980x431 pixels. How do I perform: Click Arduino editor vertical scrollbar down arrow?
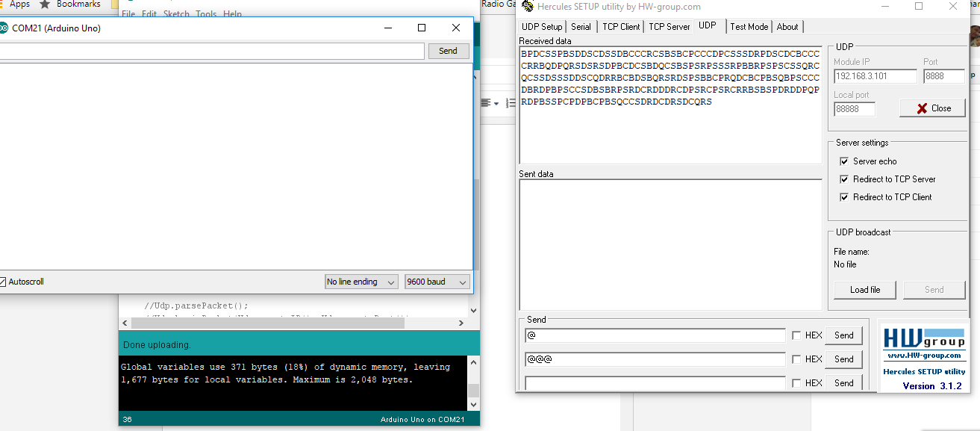click(473, 310)
